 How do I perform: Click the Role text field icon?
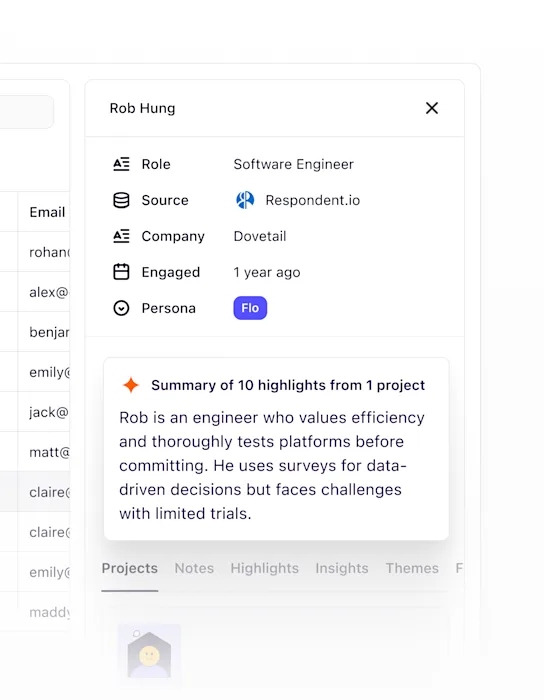(x=121, y=164)
